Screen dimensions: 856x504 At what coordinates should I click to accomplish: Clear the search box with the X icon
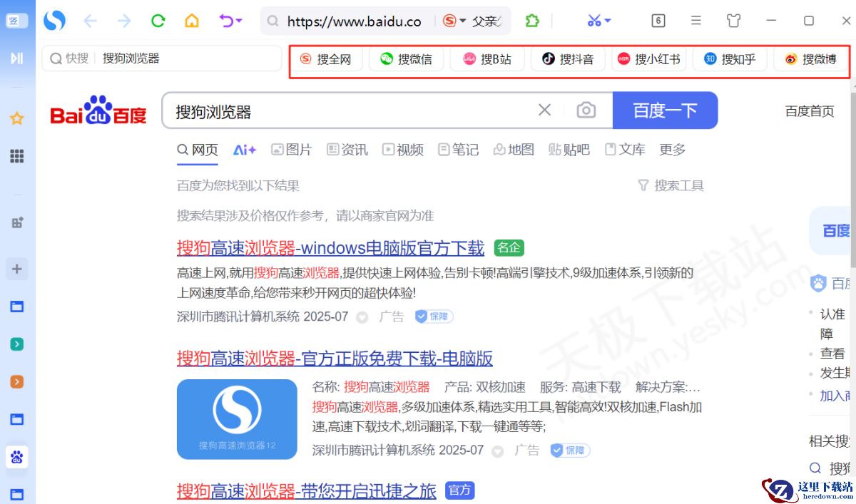pyautogui.click(x=544, y=110)
